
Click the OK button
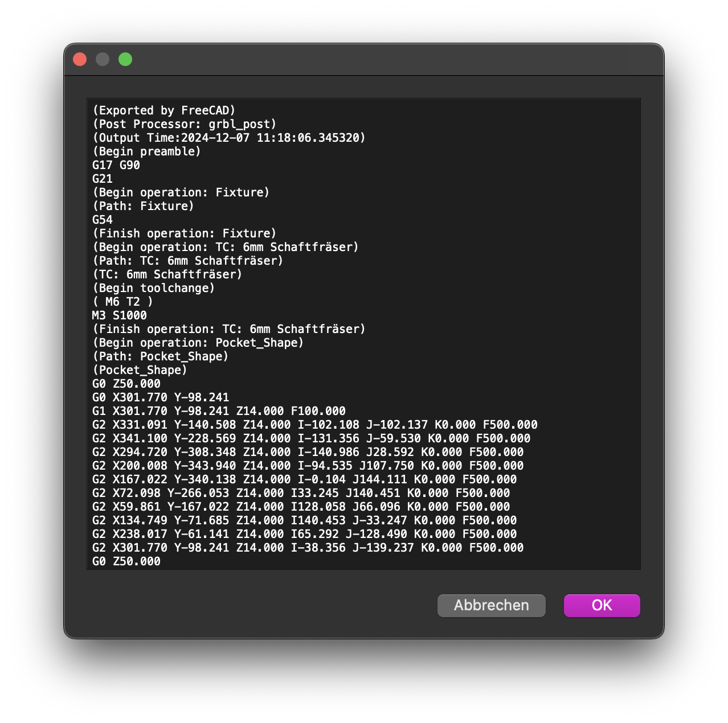(602, 605)
